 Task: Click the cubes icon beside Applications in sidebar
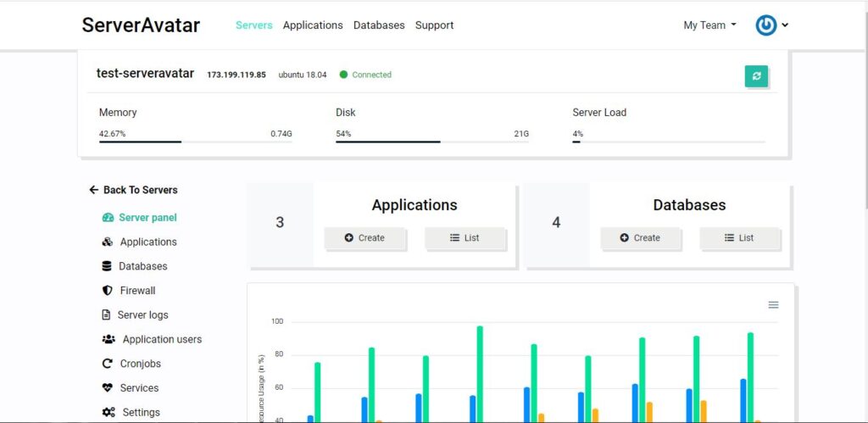[x=108, y=242]
